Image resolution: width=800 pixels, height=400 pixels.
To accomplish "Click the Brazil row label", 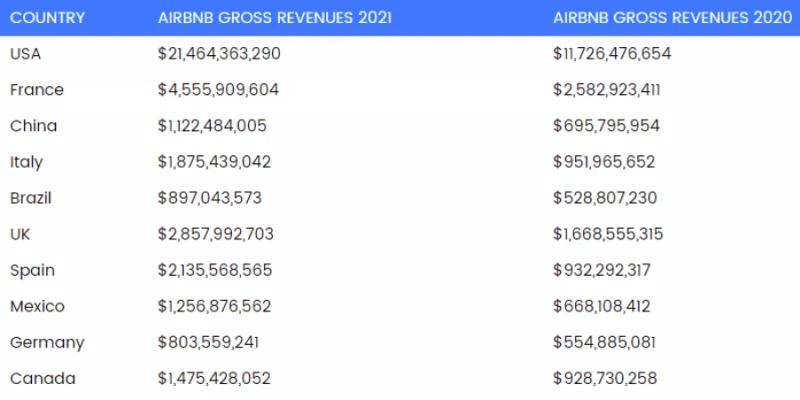I will pyautogui.click(x=31, y=198).
